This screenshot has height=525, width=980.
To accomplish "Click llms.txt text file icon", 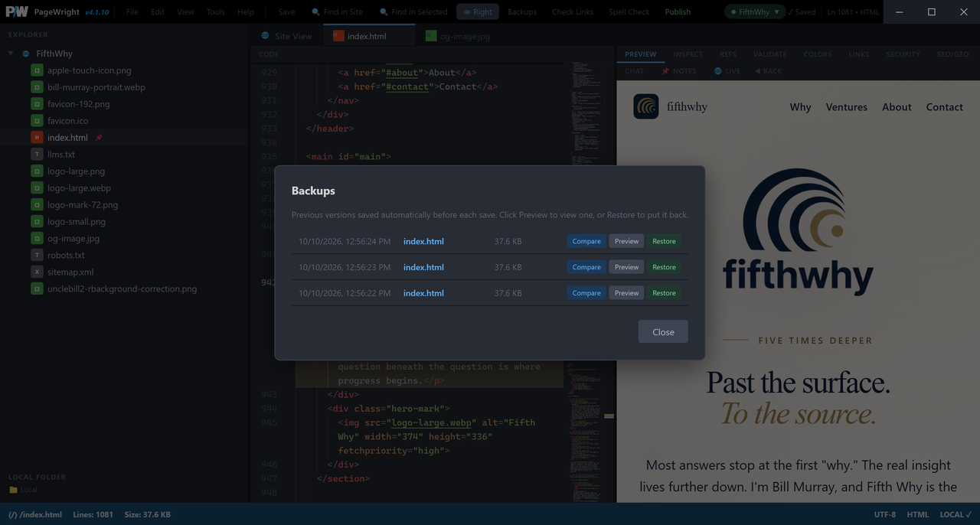I will [x=37, y=155].
